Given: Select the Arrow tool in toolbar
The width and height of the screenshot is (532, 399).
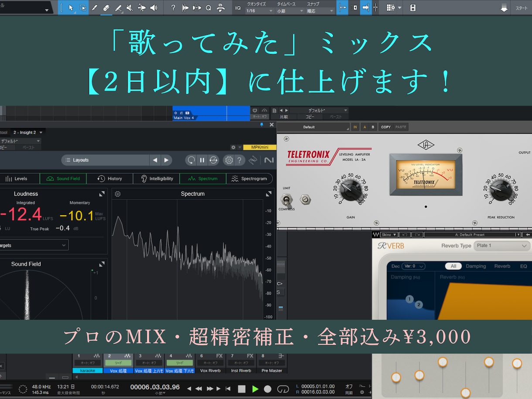Looking at the screenshot, I should (71, 8).
